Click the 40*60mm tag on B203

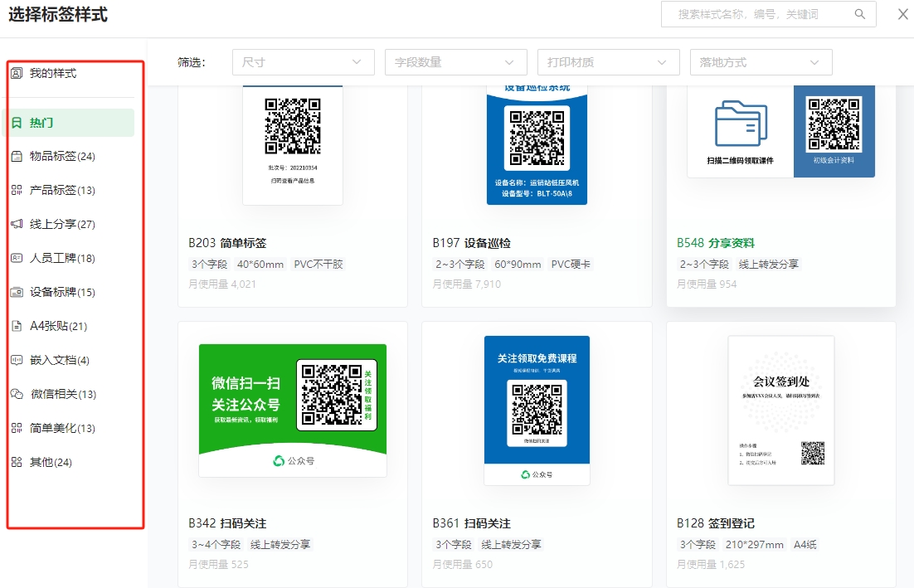[260, 264]
